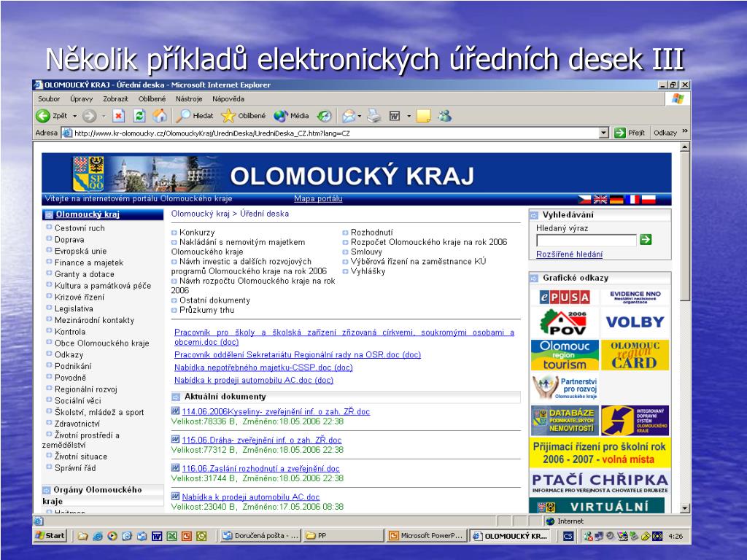747x560 pixels.
Task: Select Krizové řízení in left navigation
Action: click(x=79, y=297)
